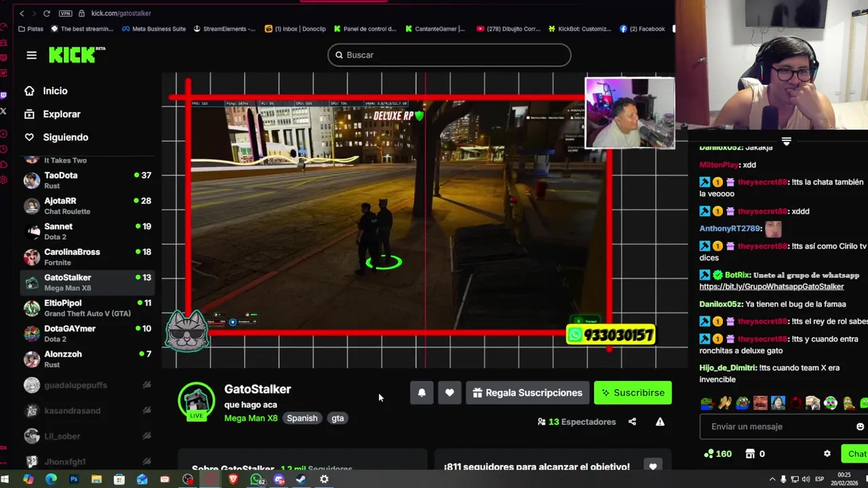
Task: Open AjotaRR channel in sidebar
Action: pyautogui.click(x=88, y=205)
